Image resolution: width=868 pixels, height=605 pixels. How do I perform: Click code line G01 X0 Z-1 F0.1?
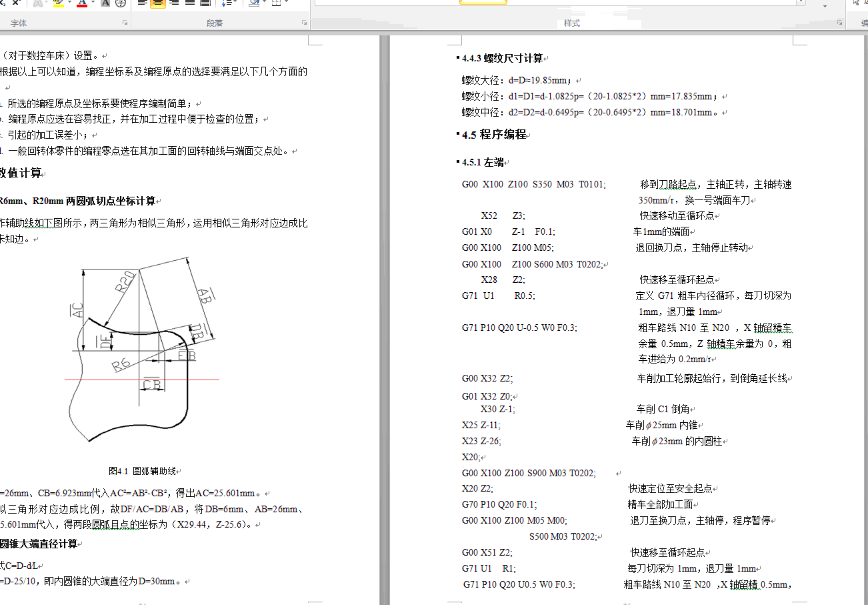(508, 232)
